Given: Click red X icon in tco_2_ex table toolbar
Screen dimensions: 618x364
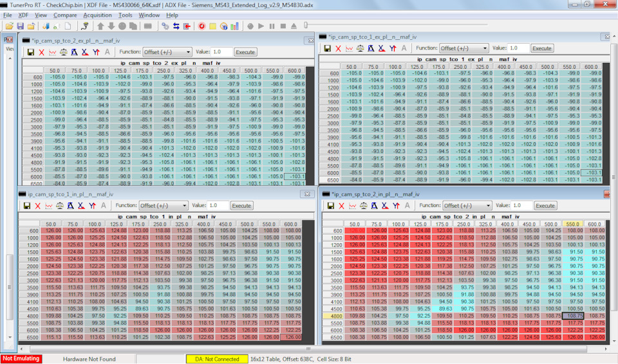Looking at the screenshot, I should [41, 52].
